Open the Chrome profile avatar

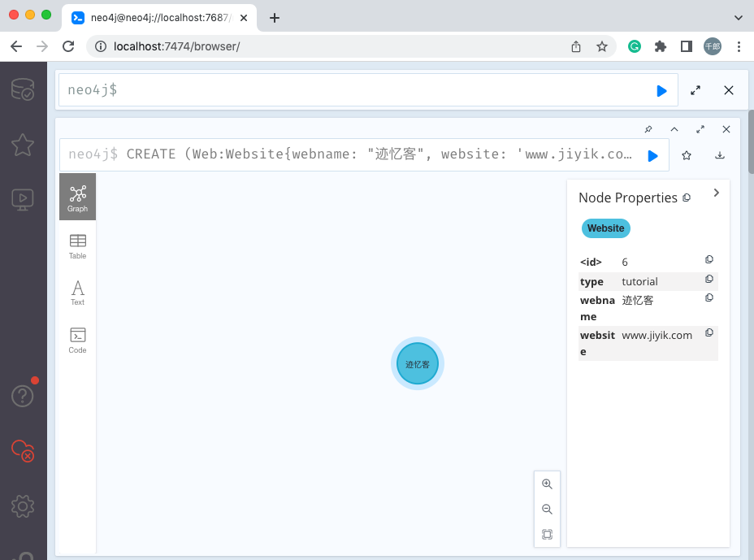pyautogui.click(x=713, y=46)
